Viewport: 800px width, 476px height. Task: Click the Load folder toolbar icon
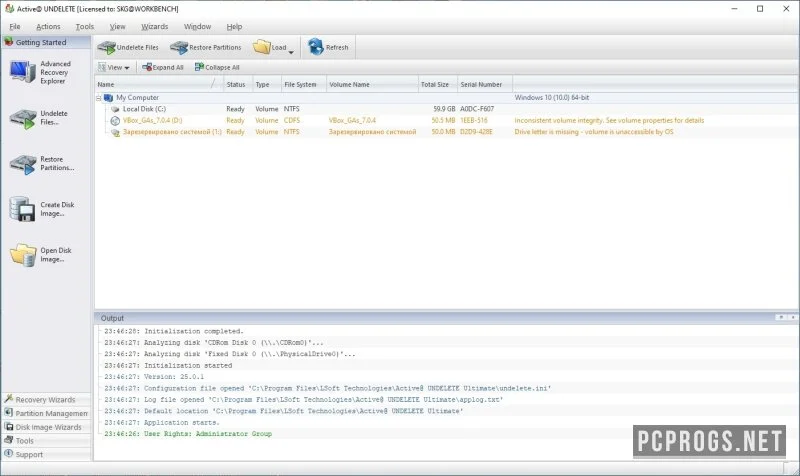click(x=262, y=47)
